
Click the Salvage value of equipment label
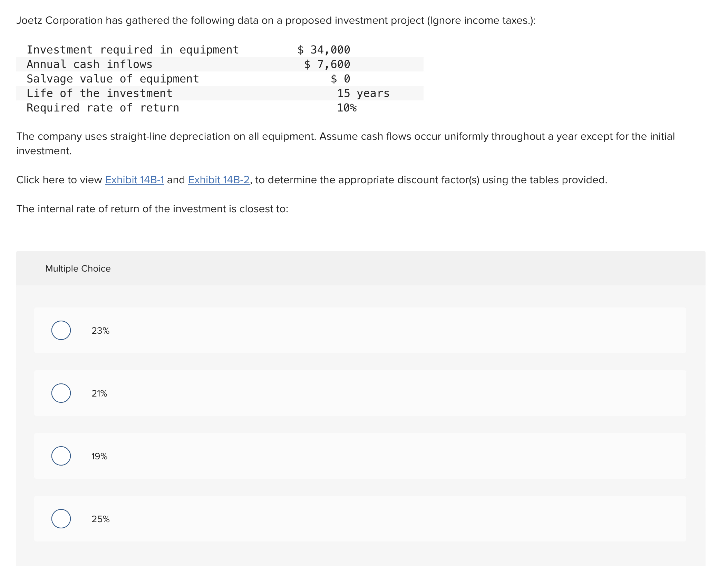113,79
